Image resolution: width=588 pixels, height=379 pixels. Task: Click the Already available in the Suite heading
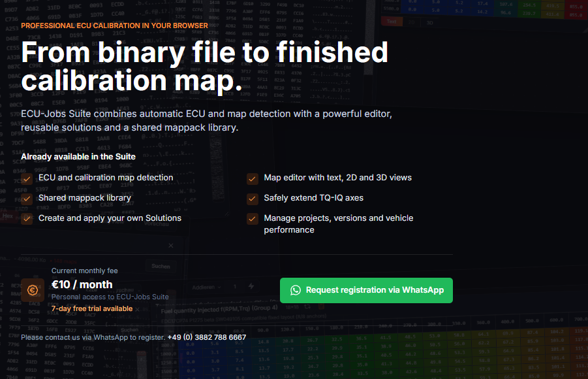point(78,157)
